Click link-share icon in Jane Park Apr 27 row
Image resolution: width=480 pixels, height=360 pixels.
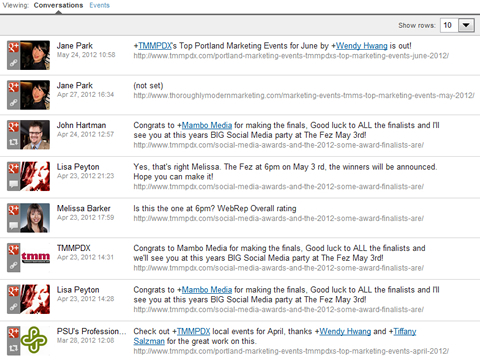(13, 102)
